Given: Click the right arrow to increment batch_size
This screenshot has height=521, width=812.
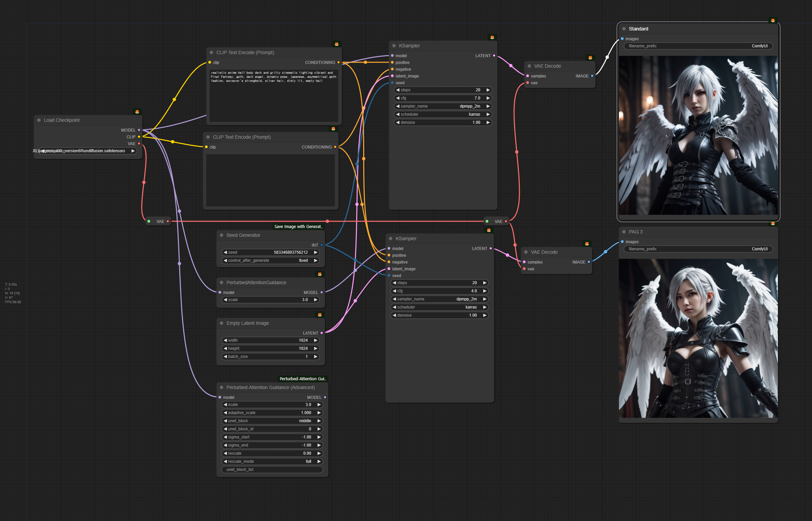Looking at the screenshot, I should pyautogui.click(x=316, y=357).
